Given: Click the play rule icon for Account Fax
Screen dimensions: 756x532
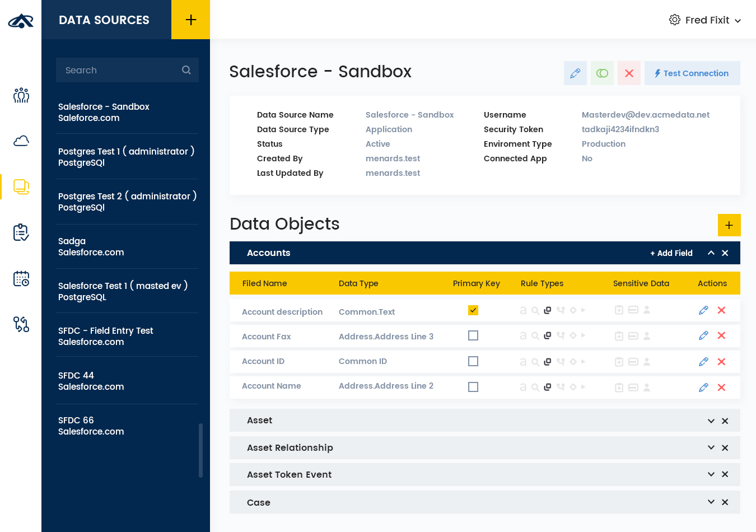Looking at the screenshot, I should click(583, 335).
